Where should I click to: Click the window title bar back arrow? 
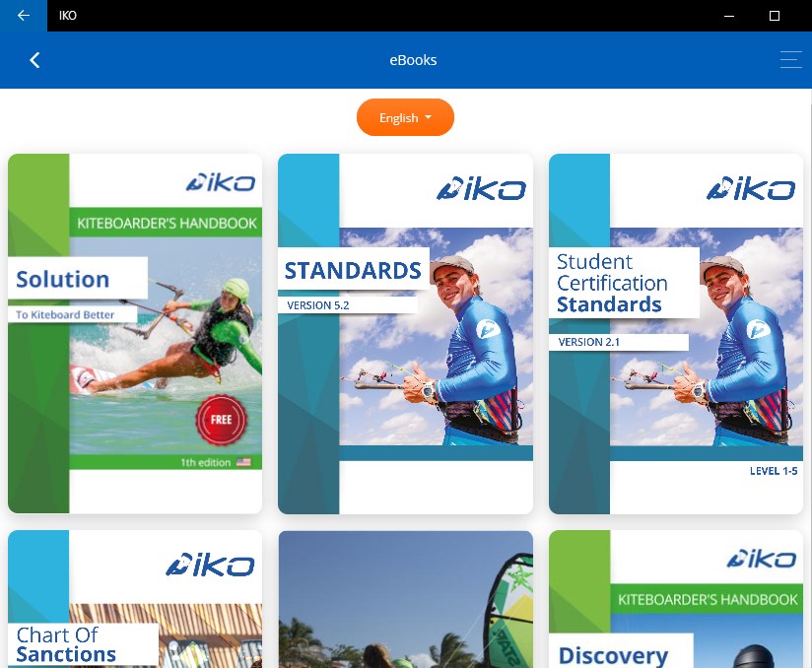click(24, 16)
